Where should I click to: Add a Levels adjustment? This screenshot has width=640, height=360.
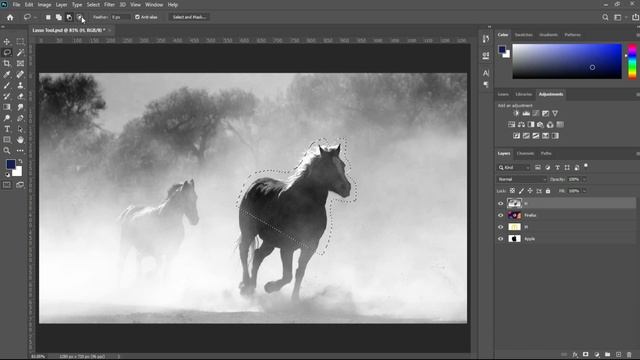pos(526,113)
